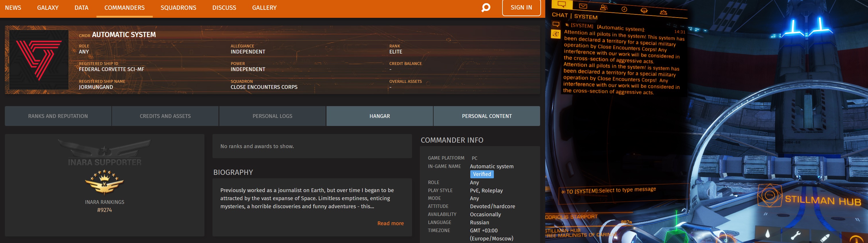Switch to Personal Logs tab
868x243 pixels.
pos(272,116)
